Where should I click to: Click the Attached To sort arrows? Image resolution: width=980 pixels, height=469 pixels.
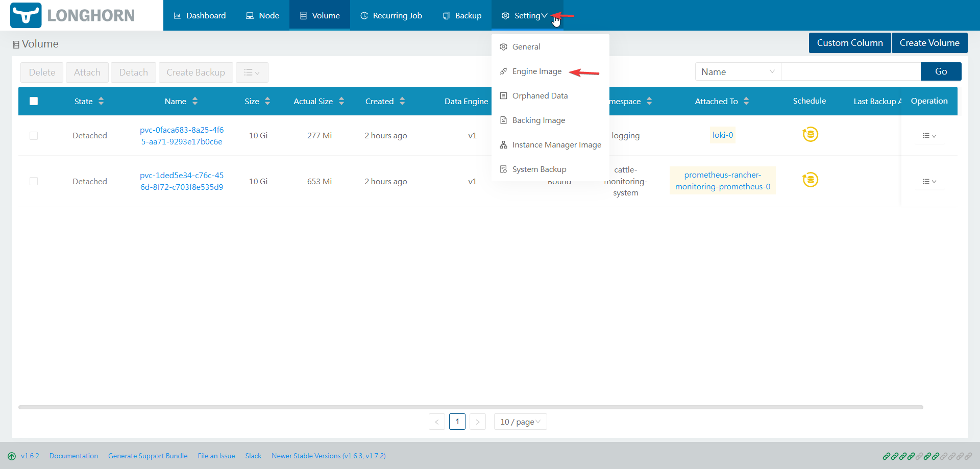pyautogui.click(x=746, y=101)
